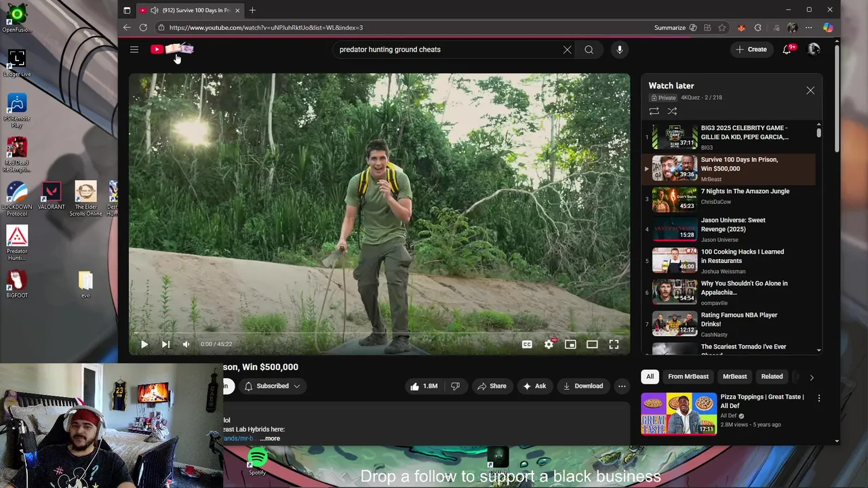
Task: Download the video
Action: click(x=583, y=386)
